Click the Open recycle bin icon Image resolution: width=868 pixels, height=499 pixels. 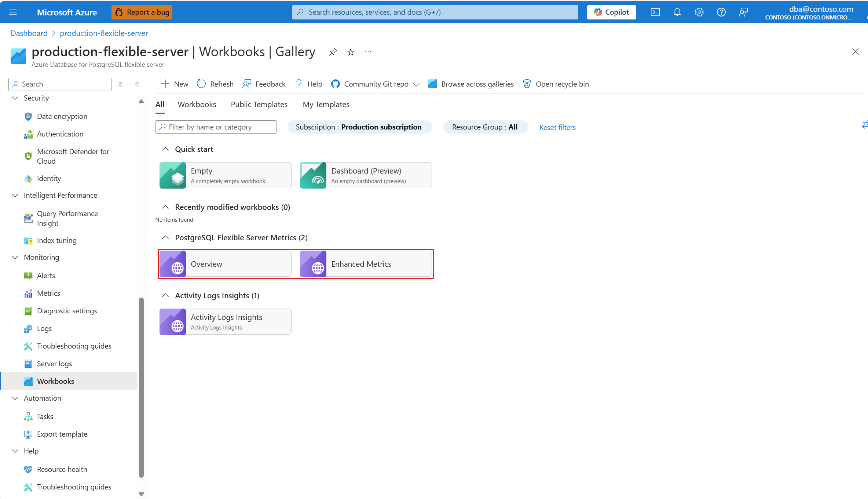(x=527, y=84)
